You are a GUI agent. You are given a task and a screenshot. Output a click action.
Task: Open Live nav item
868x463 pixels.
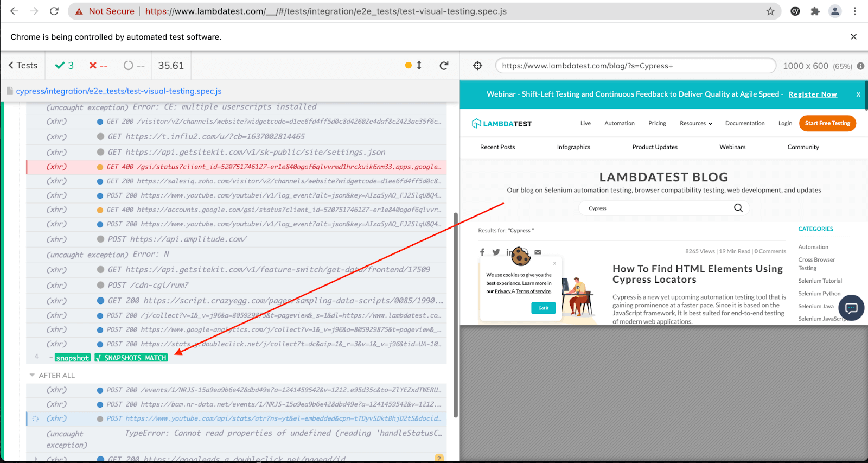[x=585, y=123]
